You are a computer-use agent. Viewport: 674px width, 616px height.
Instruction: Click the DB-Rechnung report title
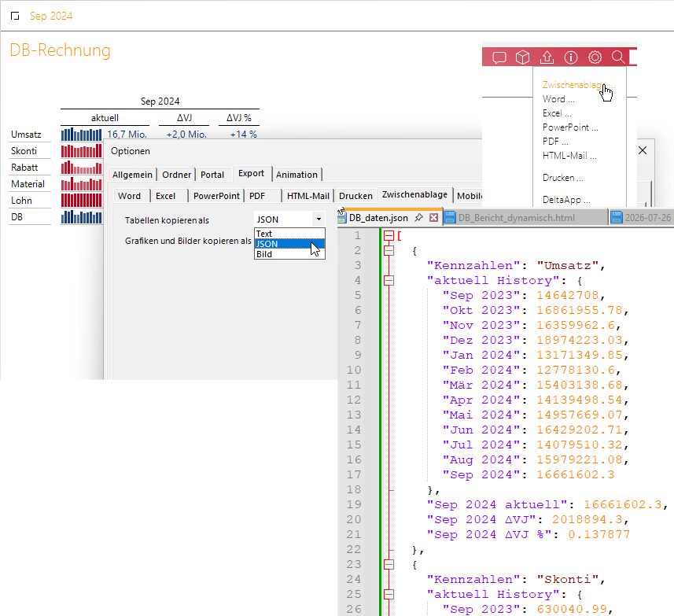[x=61, y=50]
